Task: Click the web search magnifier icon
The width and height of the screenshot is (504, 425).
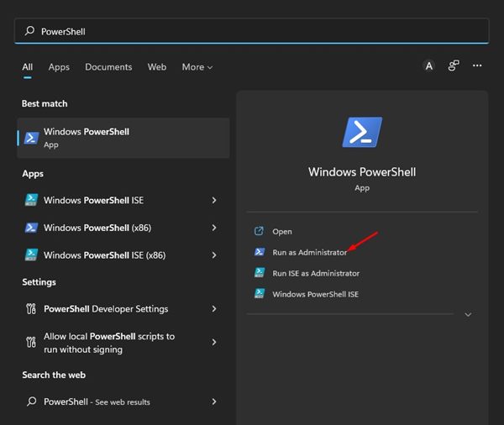Action: pyautogui.click(x=31, y=402)
